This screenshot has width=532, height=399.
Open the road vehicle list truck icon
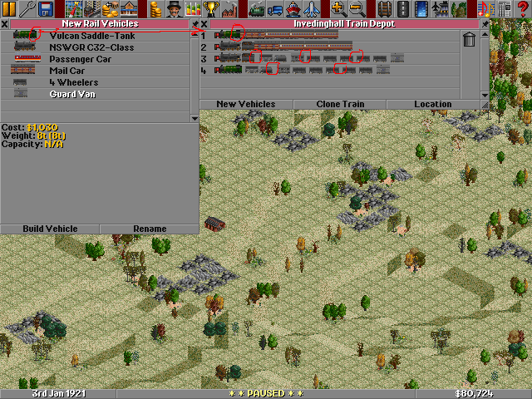click(275, 9)
